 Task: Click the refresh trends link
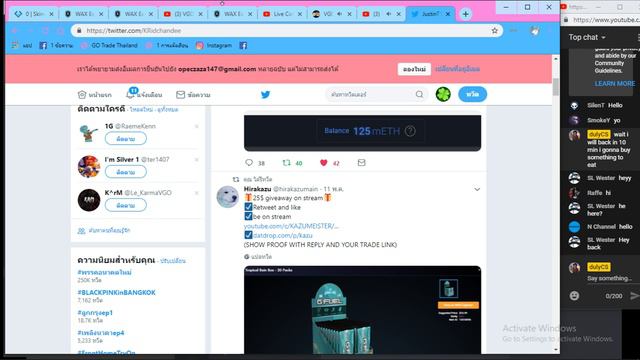173,261
